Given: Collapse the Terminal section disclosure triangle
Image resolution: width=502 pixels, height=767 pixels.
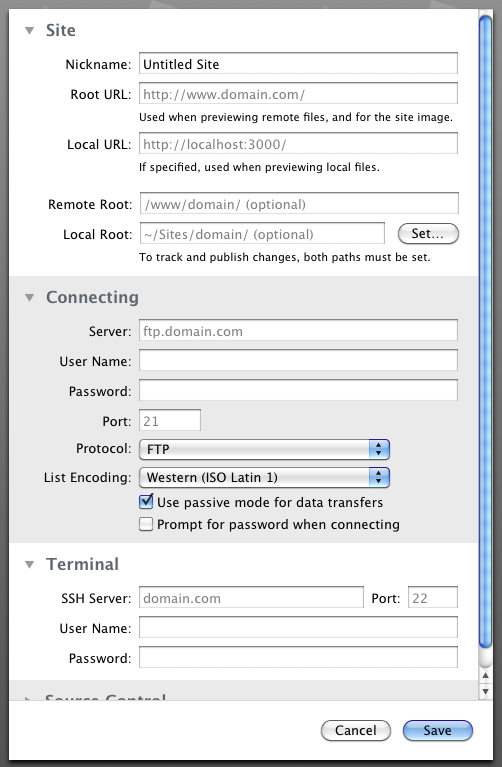Looking at the screenshot, I should pyautogui.click(x=30, y=564).
